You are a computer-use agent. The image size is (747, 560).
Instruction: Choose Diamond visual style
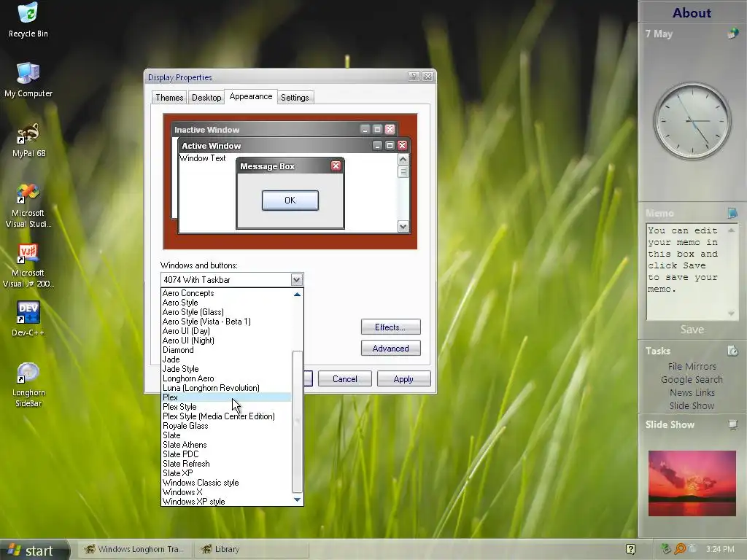pos(226,350)
